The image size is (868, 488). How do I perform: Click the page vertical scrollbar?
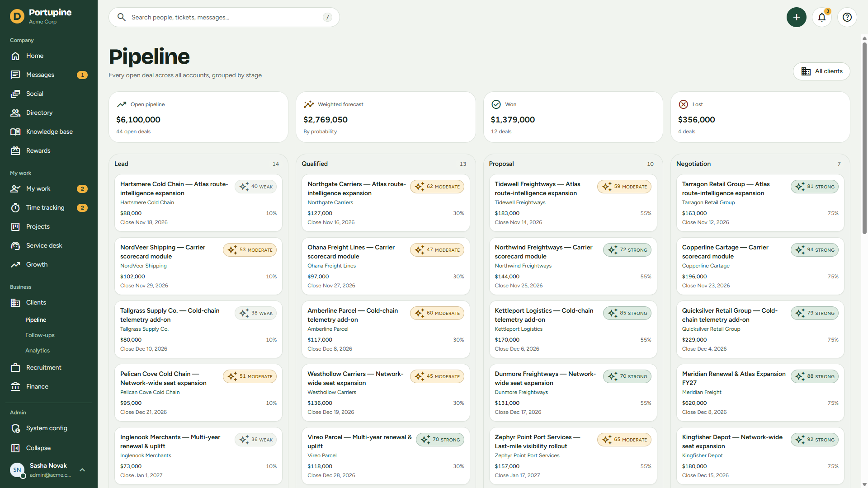point(864,139)
